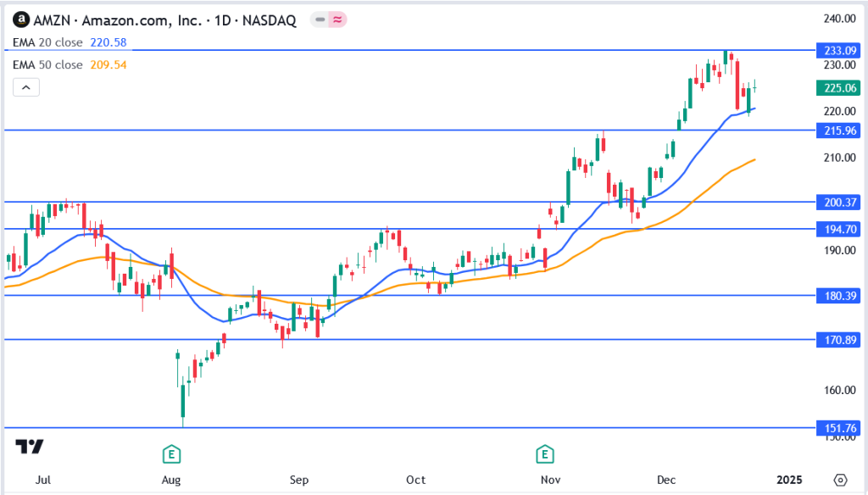Viewport: 868px width, 495px height.
Task: Select the 200.37 resistance level label
Action: click(835, 202)
